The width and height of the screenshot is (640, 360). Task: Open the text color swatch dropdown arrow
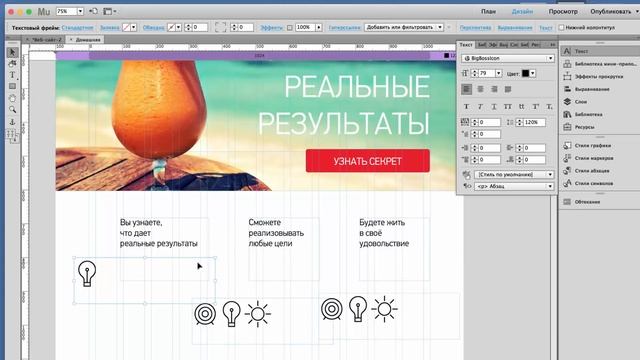pyautogui.click(x=533, y=73)
